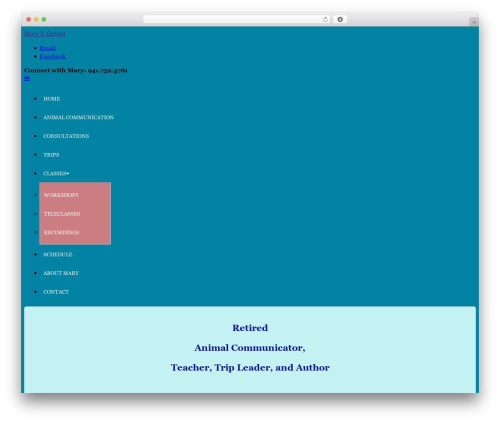Click the round icon button beside address bar
500x423 pixels.
coord(340,19)
